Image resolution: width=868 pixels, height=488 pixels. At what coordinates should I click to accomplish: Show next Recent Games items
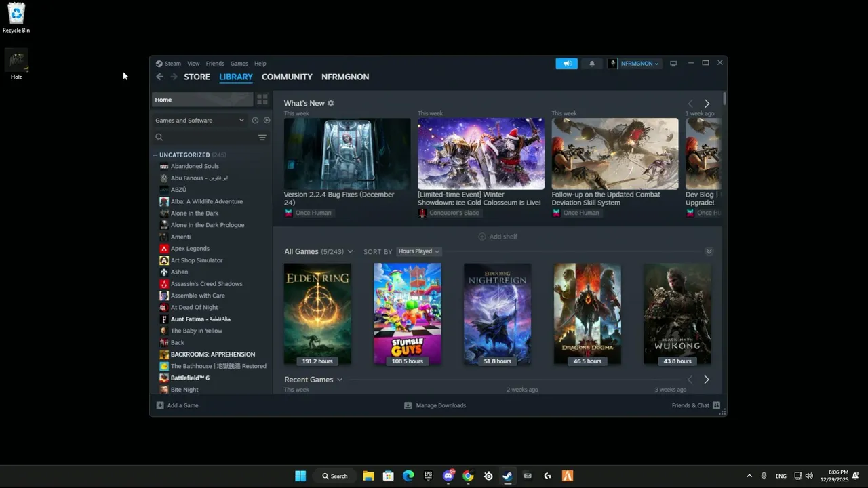tap(706, 380)
